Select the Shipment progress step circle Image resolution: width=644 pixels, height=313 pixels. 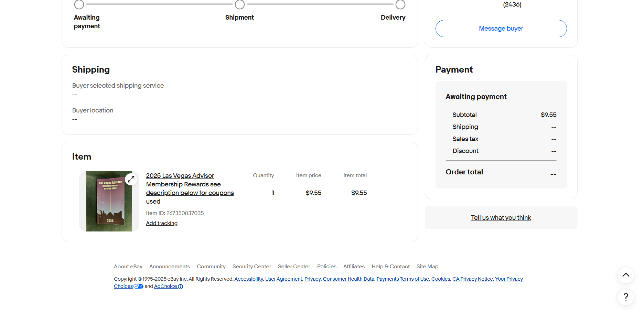click(x=240, y=4)
